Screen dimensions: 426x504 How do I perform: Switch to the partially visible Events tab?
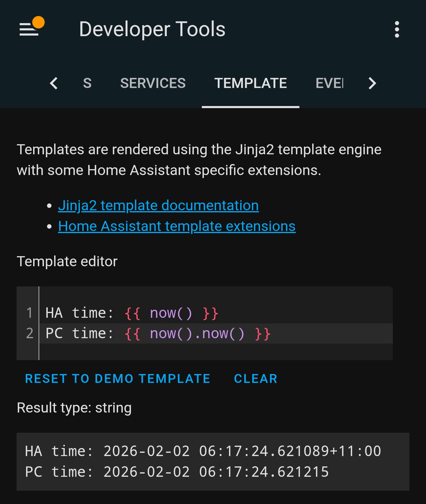coord(329,83)
